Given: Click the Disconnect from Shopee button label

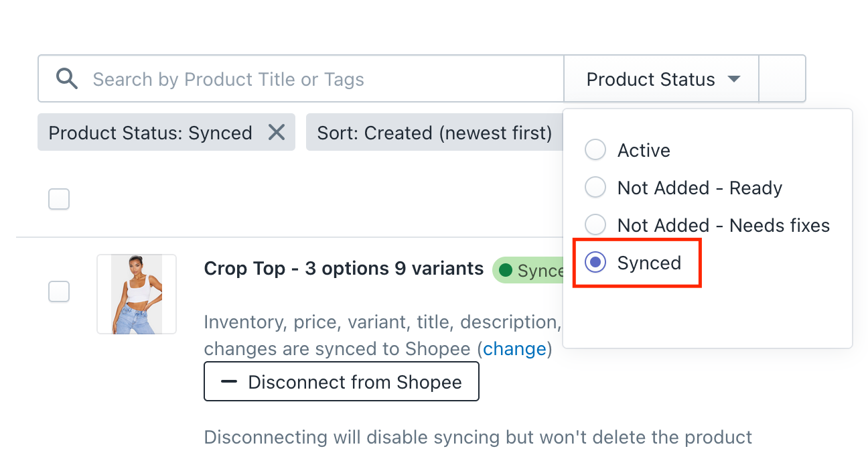Looking at the screenshot, I should [355, 382].
